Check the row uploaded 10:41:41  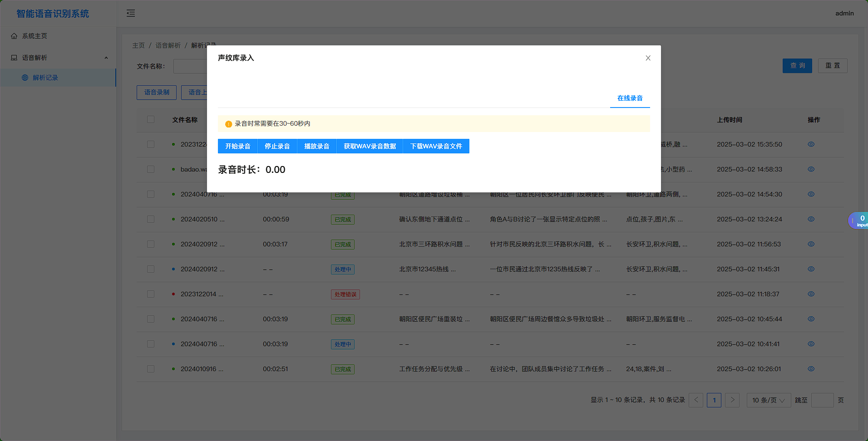click(x=151, y=344)
